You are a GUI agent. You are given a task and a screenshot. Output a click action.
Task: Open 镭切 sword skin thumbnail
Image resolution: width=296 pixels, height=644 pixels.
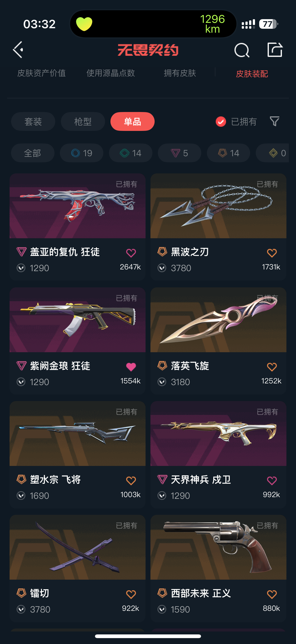(x=77, y=547)
